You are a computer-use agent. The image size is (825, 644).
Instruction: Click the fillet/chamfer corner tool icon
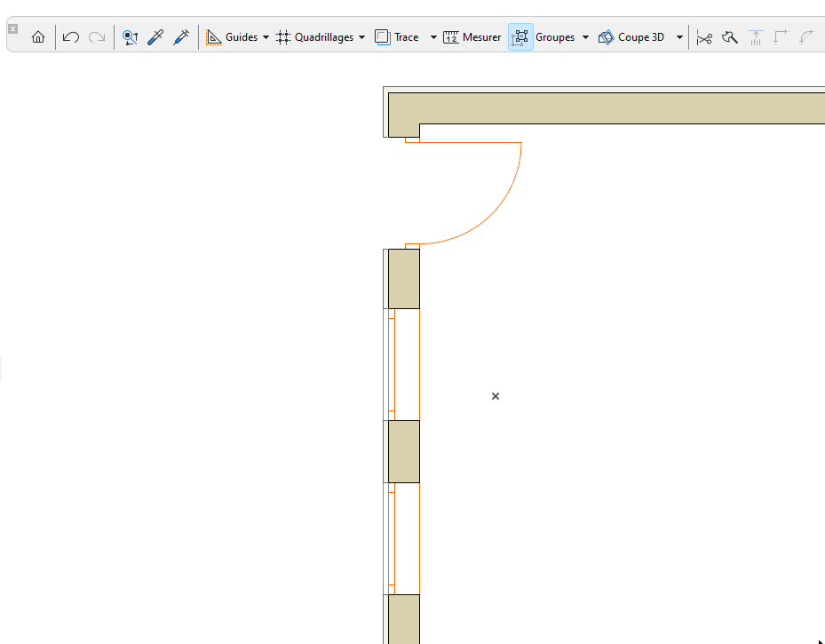(806, 37)
